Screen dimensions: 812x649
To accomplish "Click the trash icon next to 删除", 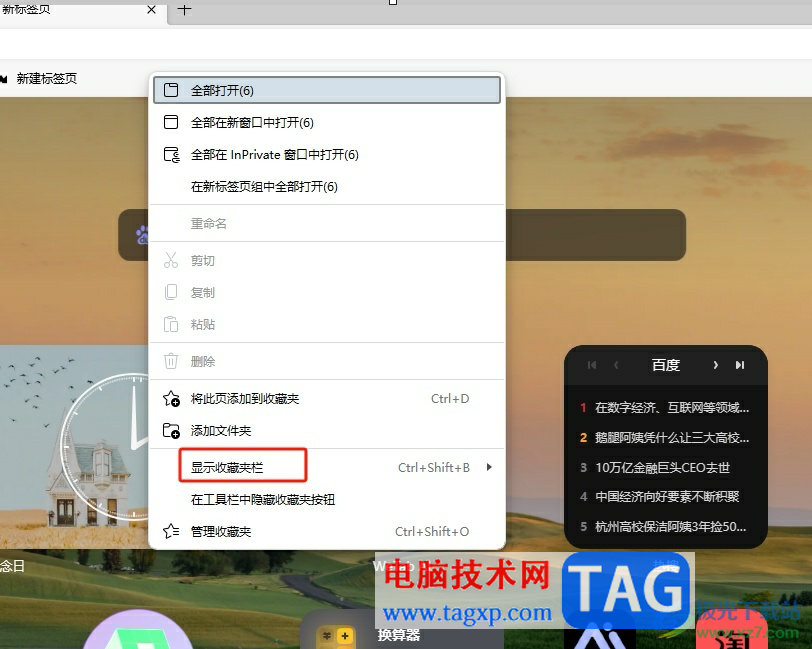I will click(173, 361).
